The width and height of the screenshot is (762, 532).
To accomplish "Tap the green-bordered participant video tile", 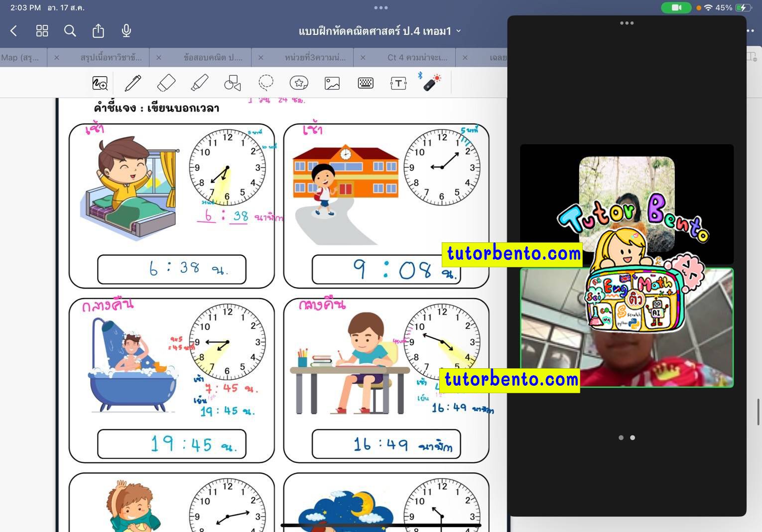I will (627, 327).
